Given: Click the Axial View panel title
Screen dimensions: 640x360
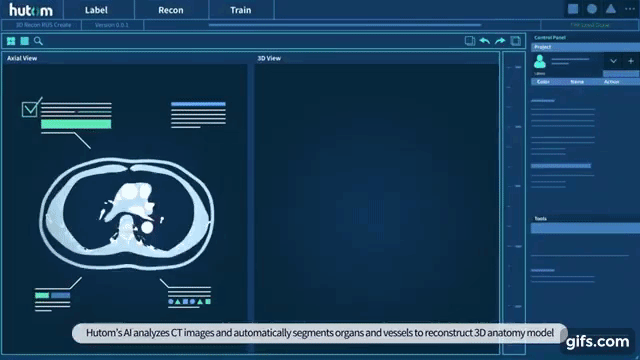Looking at the screenshot, I should coord(22,58).
